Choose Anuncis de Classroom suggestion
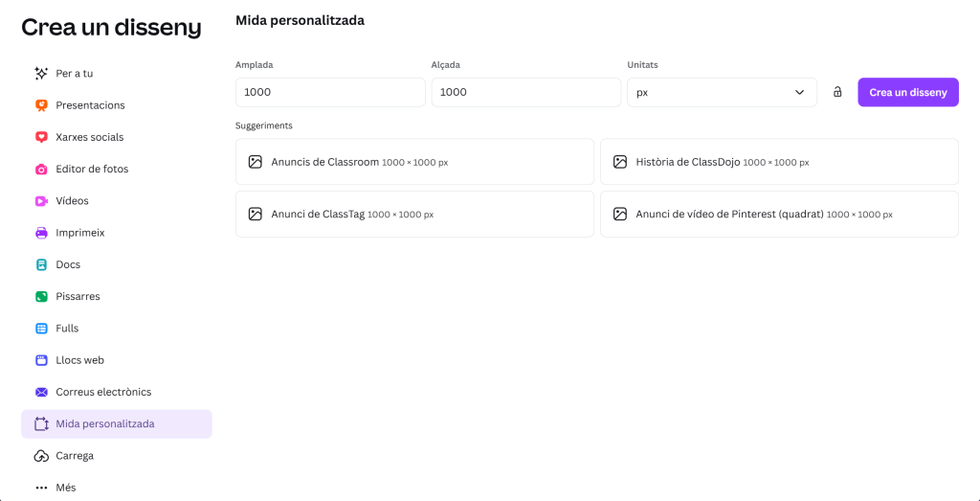 pos(414,162)
